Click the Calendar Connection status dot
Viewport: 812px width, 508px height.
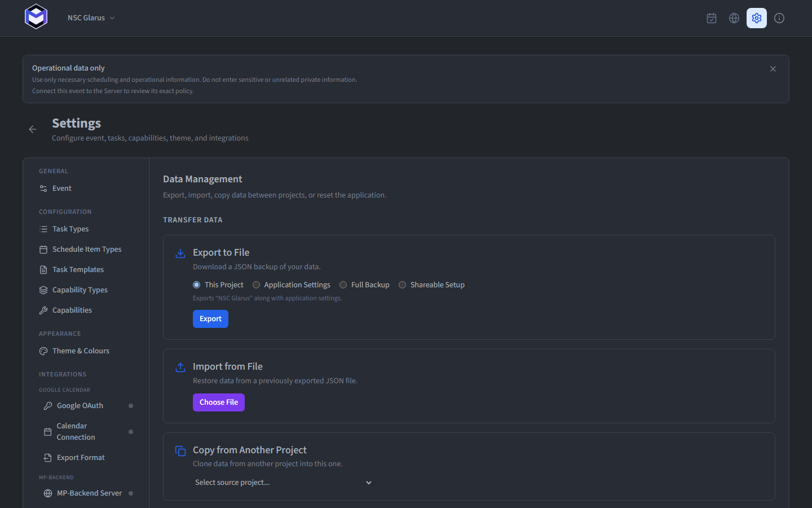[131, 432]
